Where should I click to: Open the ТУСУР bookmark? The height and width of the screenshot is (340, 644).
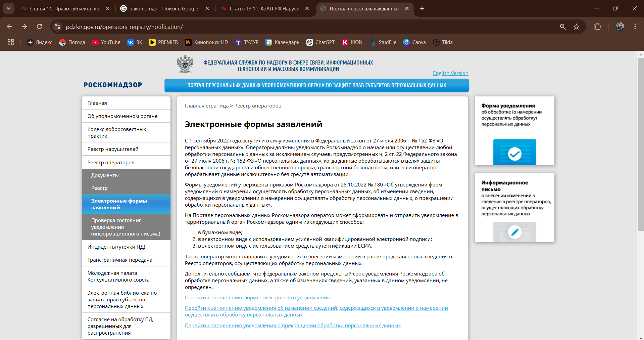click(x=247, y=42)
